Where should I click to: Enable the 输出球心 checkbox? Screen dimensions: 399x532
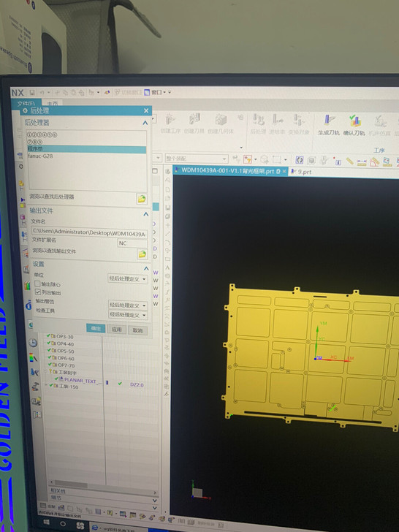(x=37, y=284)
